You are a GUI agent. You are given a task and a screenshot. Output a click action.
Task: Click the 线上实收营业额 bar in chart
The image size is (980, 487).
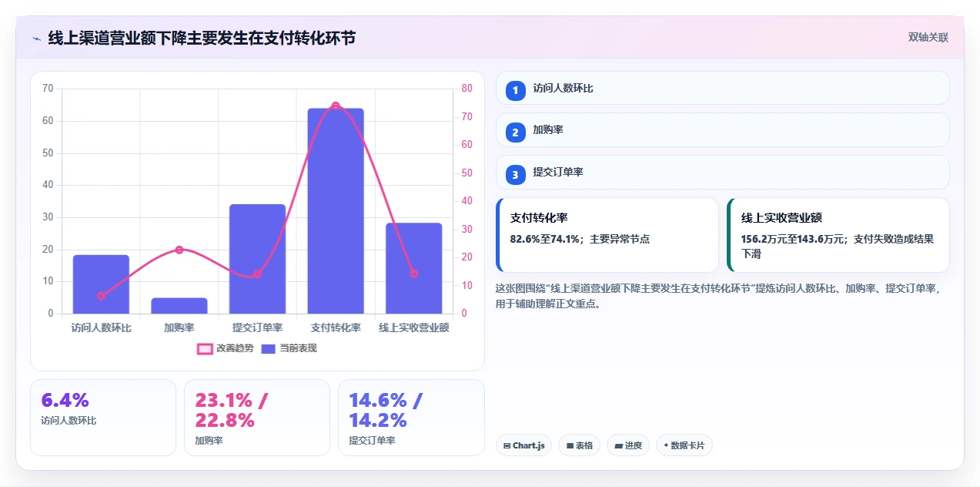[x=413, y=268]
